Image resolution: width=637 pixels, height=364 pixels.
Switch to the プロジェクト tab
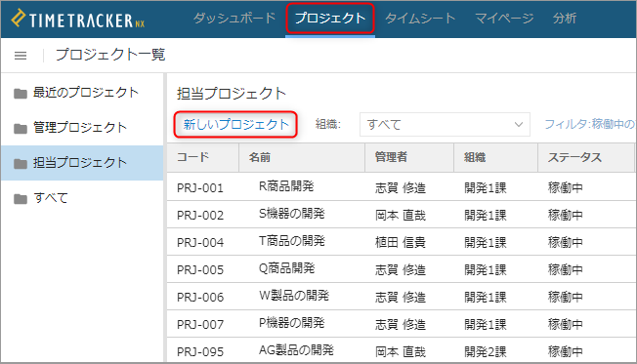(x=330, y=19)
